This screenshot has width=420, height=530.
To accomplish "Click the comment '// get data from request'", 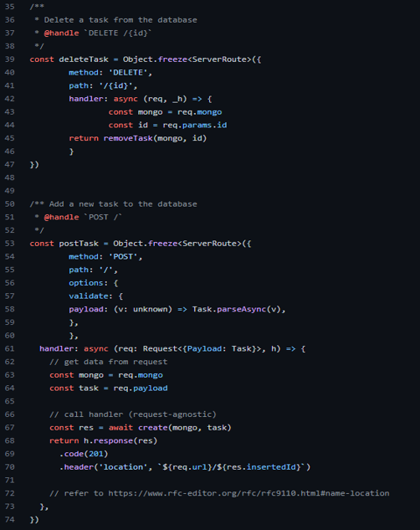I will point(109,362).
